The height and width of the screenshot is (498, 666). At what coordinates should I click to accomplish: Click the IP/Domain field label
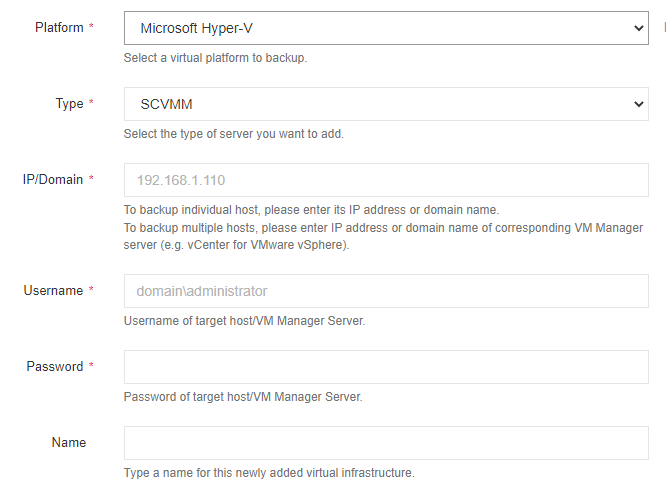pos(53,180)
